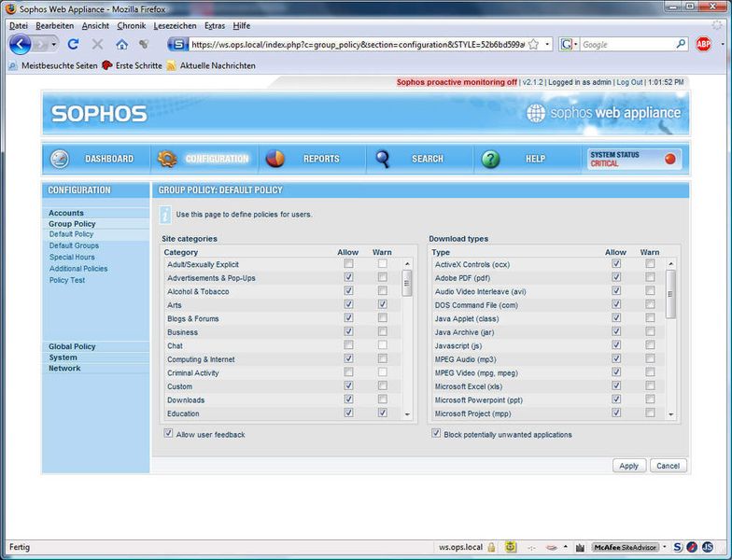This screenshot has width=732, height=560.
Task: Open the Chronik menu
Action: (131, 26)
